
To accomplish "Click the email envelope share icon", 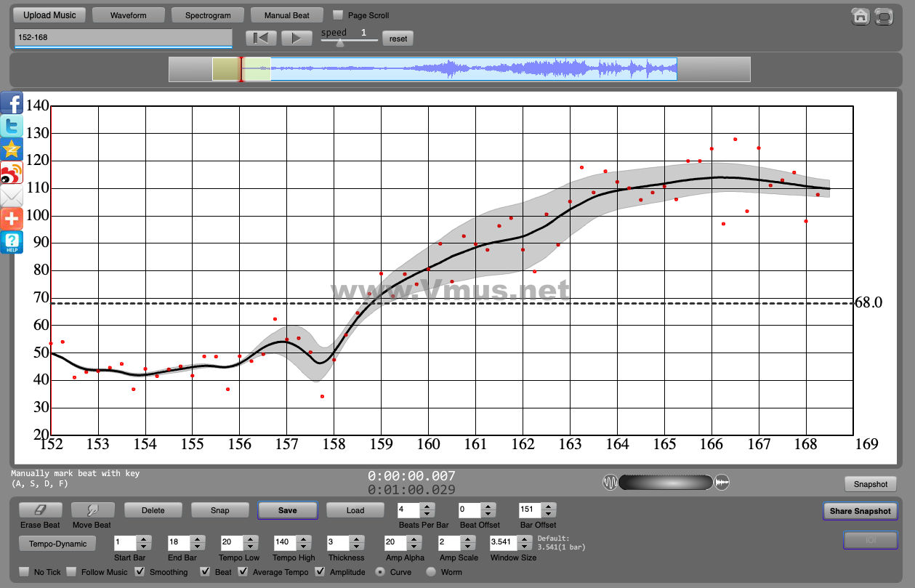I will point(12,196).
